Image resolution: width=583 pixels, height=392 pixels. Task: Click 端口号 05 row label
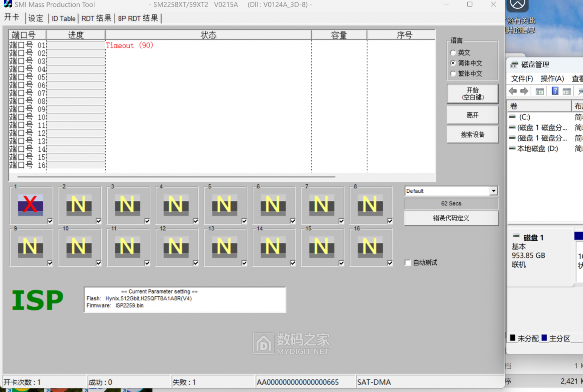pos(28,77)
